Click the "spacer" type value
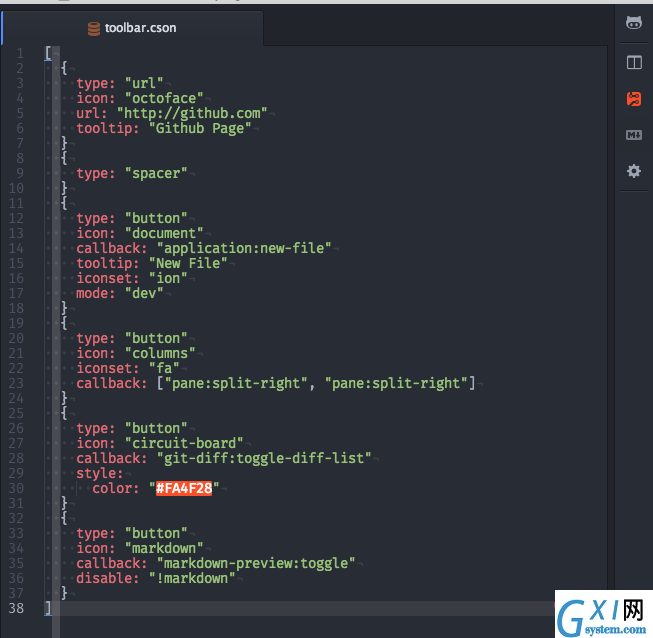This screenshot has height=638, width=653. [156, 173]
